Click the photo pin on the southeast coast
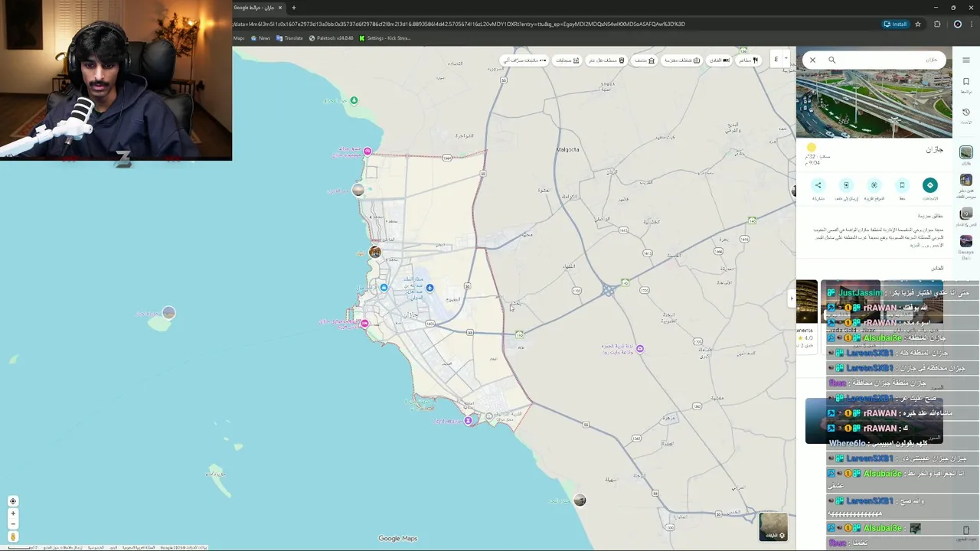Screen dimensions: 980x551 point(580,500)
